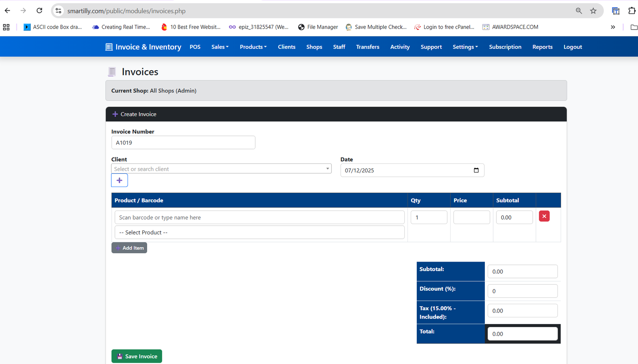This screenshot has width=638, height=364.
Task: Click the Add Item button
Action: click(x=129, y=248)
